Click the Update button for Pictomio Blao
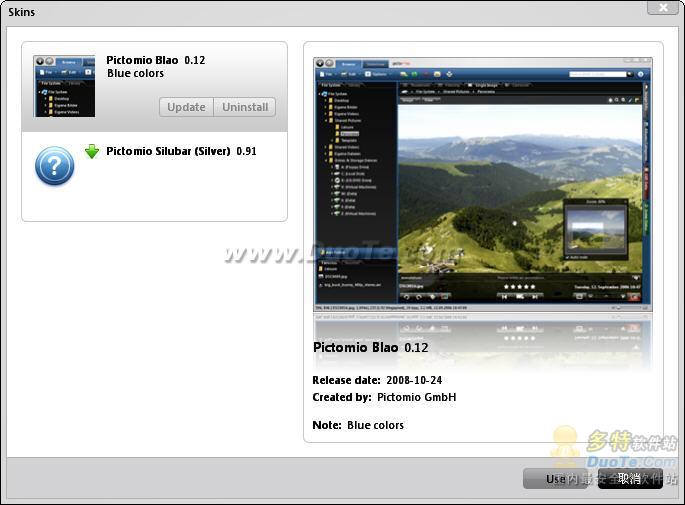685x505 pixels. coord(186,107)
